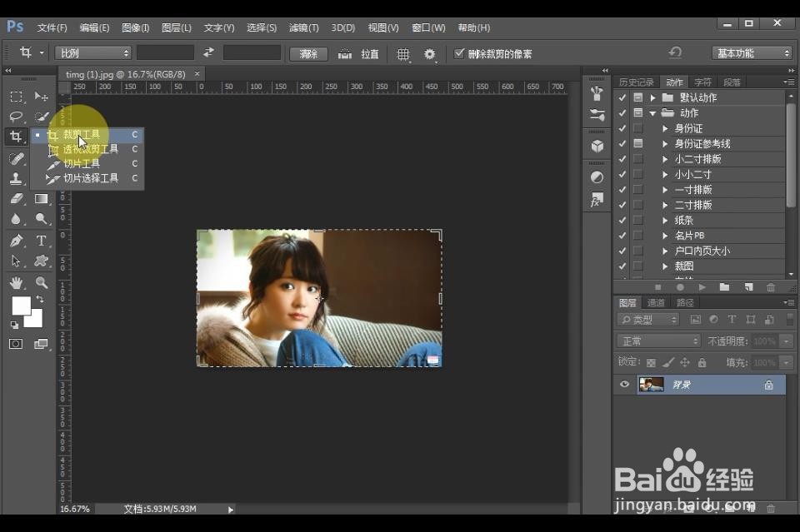Select the Healing Brush tool
Image resolution: width=800 pixels, height=532 pixels.
(16, 158)
